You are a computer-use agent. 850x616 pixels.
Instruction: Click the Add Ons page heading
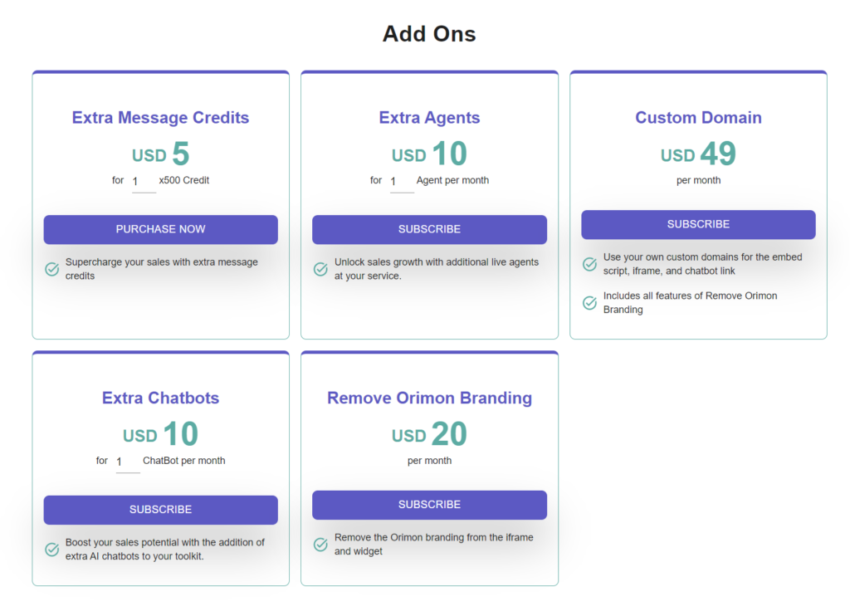(x=429, y=33)
